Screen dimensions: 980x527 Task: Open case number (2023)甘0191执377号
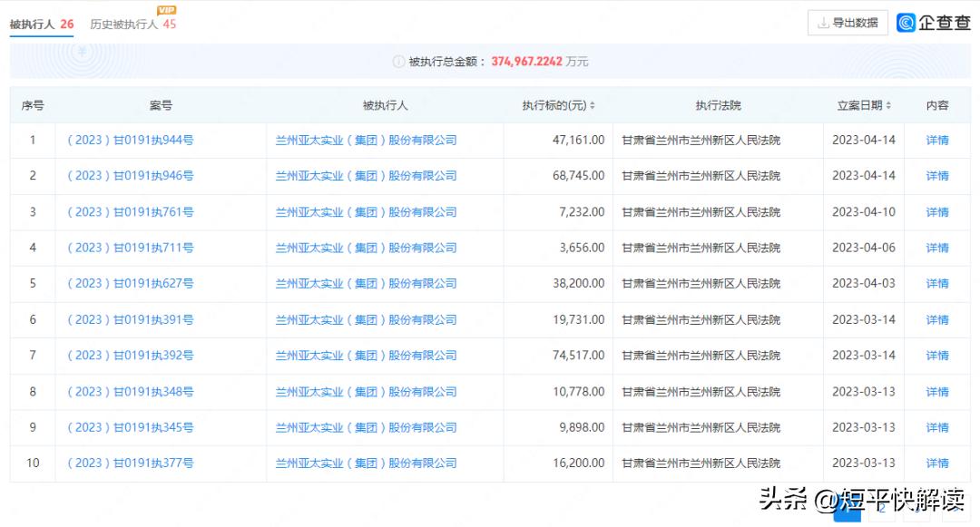pos(130,463)
